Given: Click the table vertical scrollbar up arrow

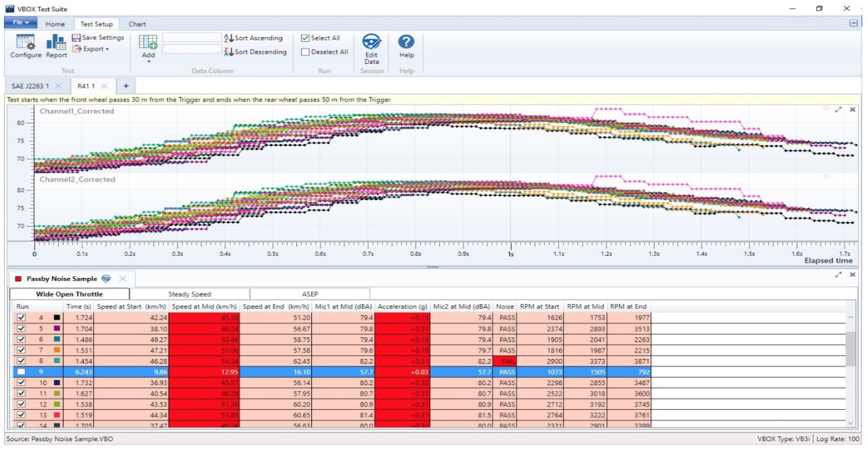Looking at the screenshot, I should coord(851,317).
